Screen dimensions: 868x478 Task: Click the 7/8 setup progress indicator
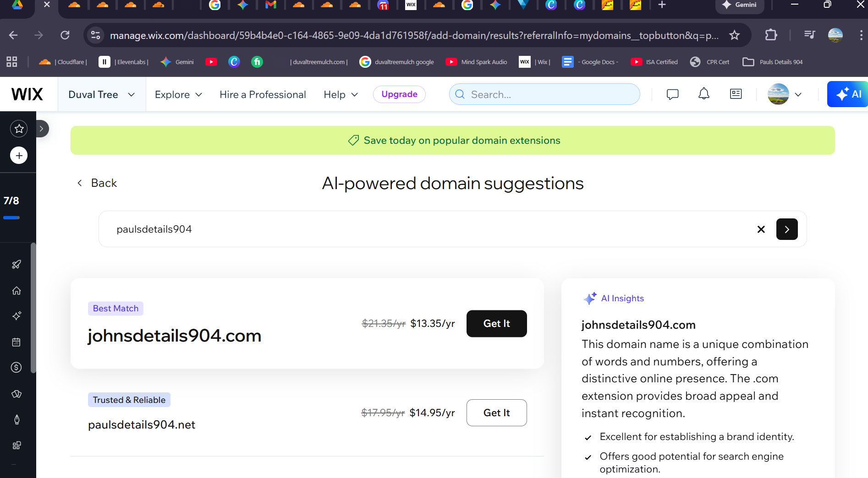click(x=11, y=207)
